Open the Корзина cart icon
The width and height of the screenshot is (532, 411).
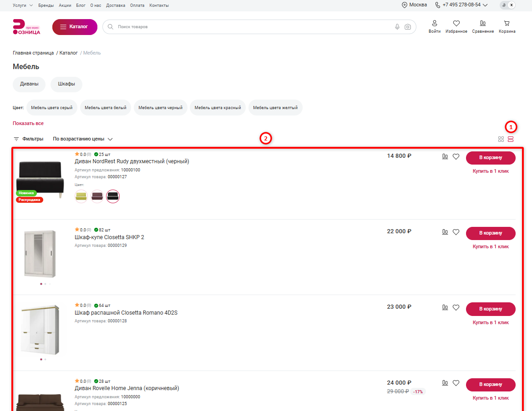[x=507, y=27]
